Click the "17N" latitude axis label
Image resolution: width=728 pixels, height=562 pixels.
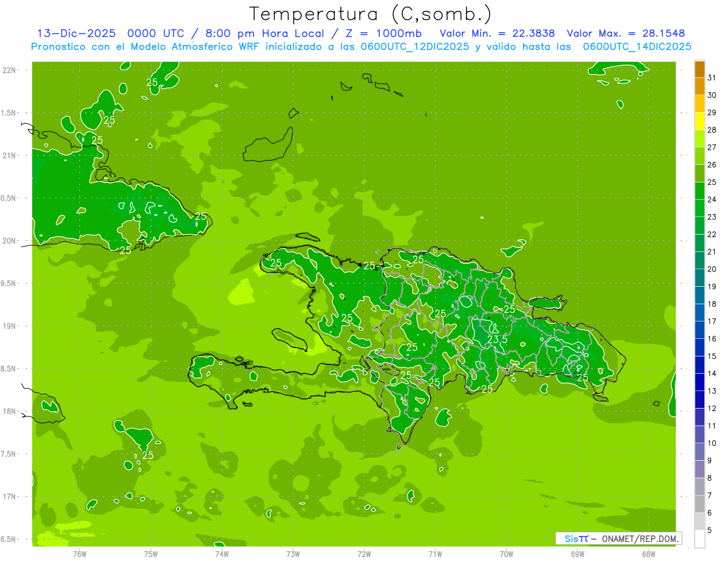pos(9,497)
